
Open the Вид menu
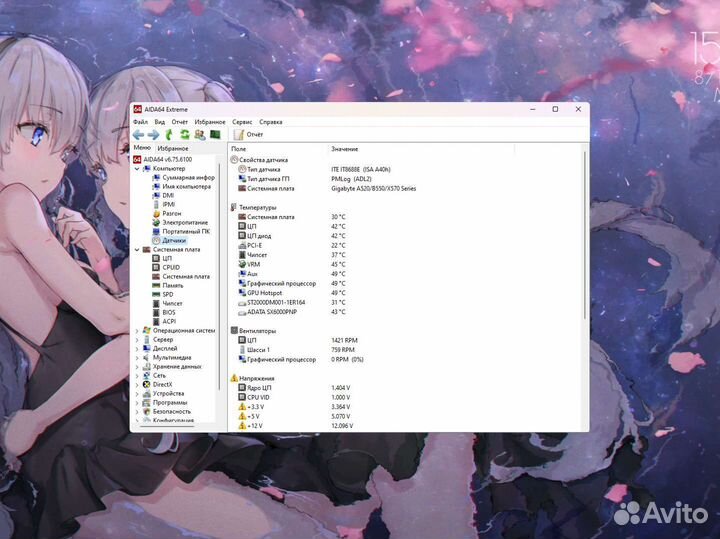[159, 122]
